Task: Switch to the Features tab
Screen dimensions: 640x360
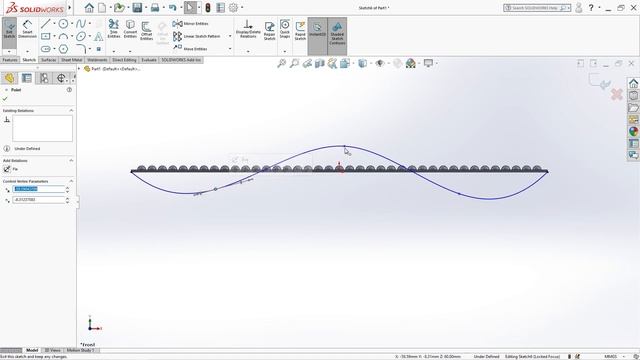Action: [x=10, y=60]
